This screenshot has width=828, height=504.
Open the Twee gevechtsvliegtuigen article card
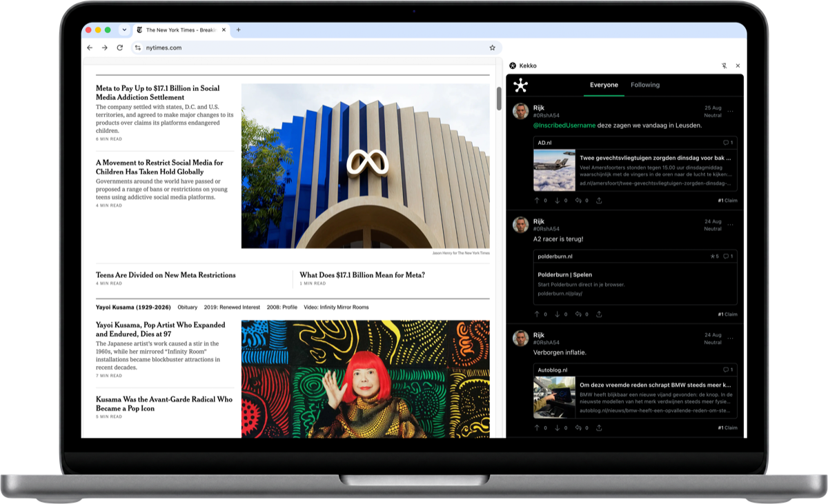coord(635,164)
